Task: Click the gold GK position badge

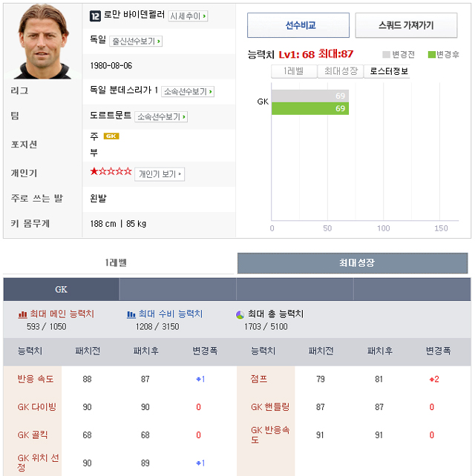Action: (x=111, y=136)
